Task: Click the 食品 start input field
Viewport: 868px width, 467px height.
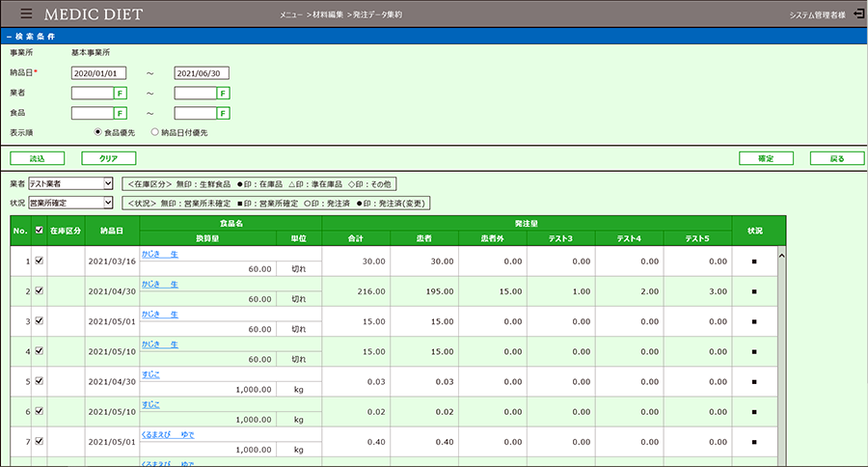Action: tap(93, 113)
